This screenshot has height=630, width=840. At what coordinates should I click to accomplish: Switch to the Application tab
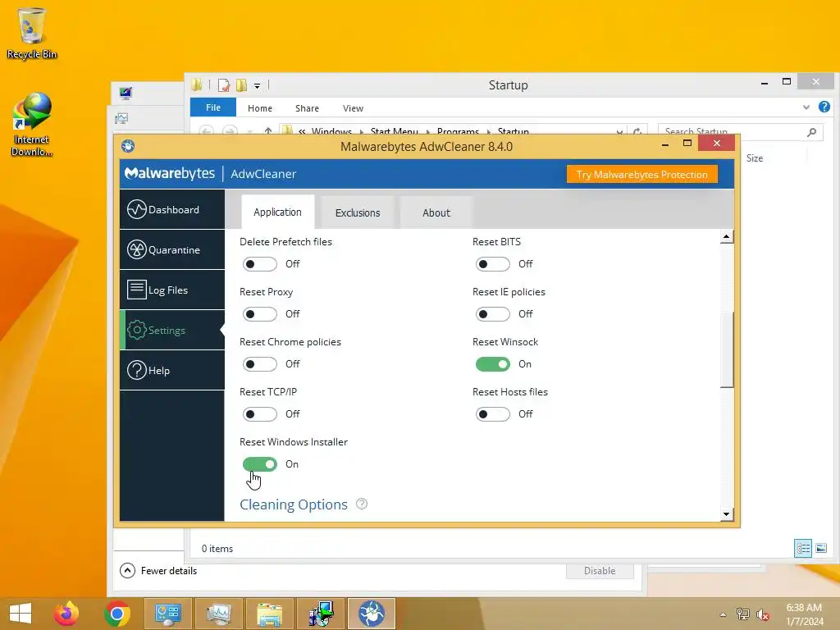pos(277,212)
